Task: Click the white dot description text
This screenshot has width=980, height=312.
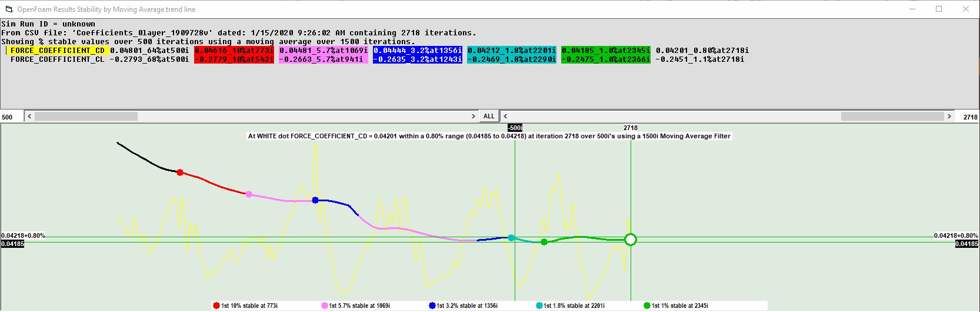Action: coord(489,136)
